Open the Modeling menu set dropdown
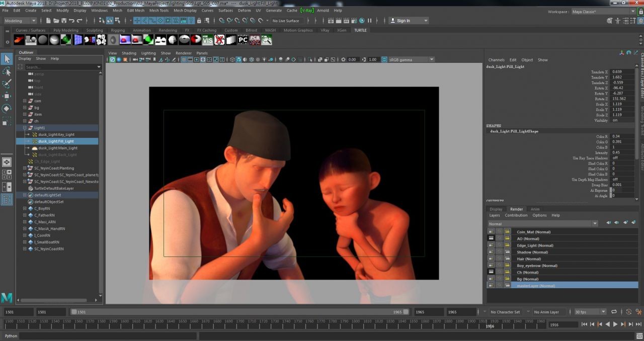This screenshot has width=644, height=341. point(20,21)
